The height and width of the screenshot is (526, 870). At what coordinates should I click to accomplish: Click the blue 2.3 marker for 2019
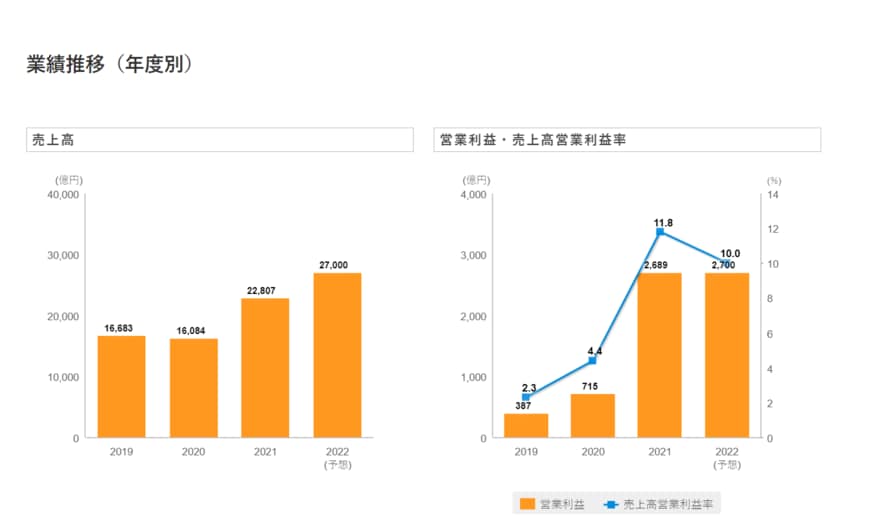click(526, 397)
